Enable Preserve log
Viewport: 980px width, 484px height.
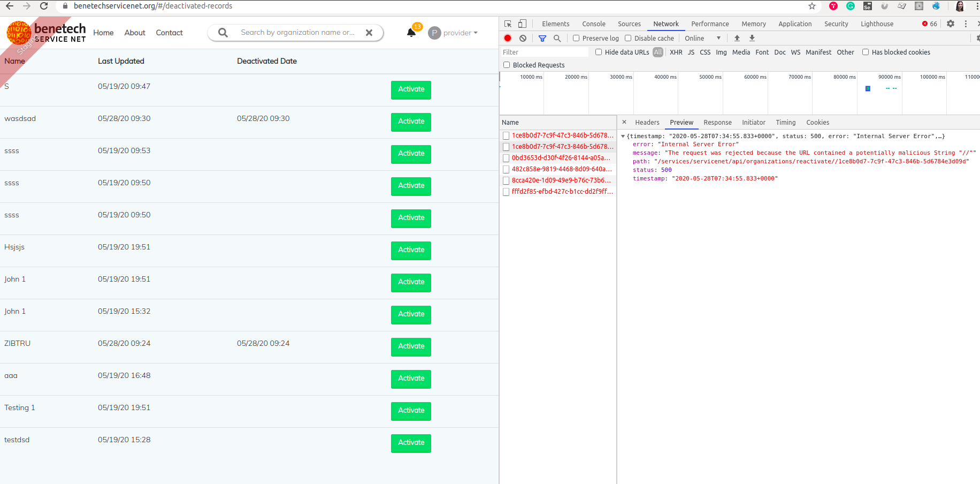[x=576, y=38]
